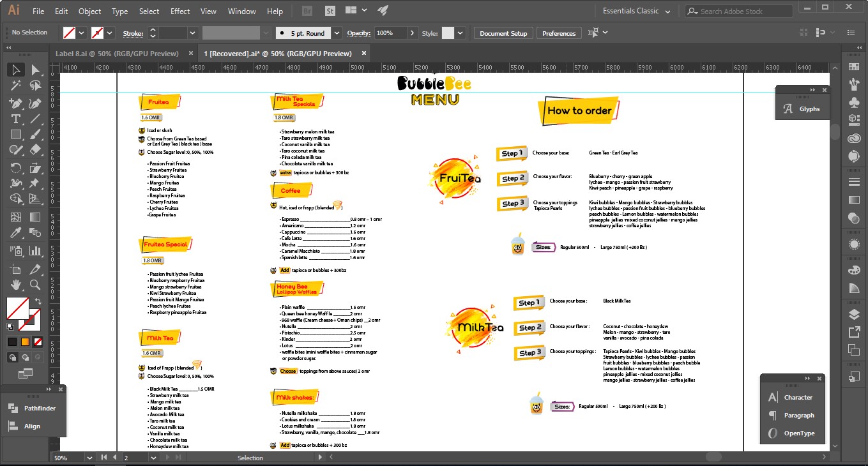Open the Effect menu
This screenshot has width=868, height=466.
pos(180,11)
